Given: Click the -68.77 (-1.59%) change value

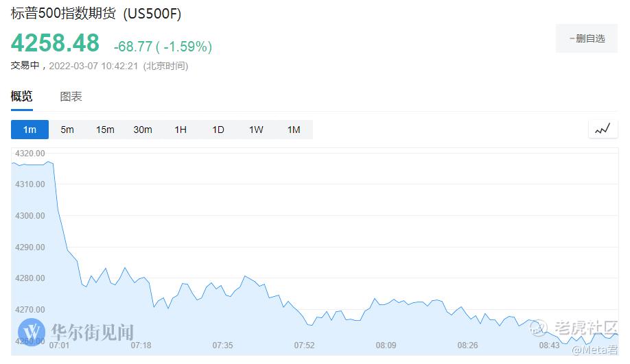Looking at the screenshot, I should [163, 47].
